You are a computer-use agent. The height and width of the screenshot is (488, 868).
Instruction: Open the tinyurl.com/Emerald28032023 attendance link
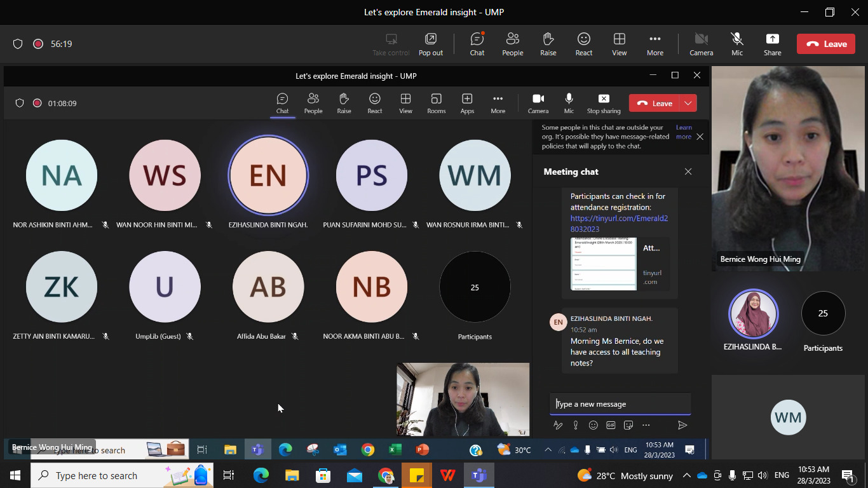619,224
